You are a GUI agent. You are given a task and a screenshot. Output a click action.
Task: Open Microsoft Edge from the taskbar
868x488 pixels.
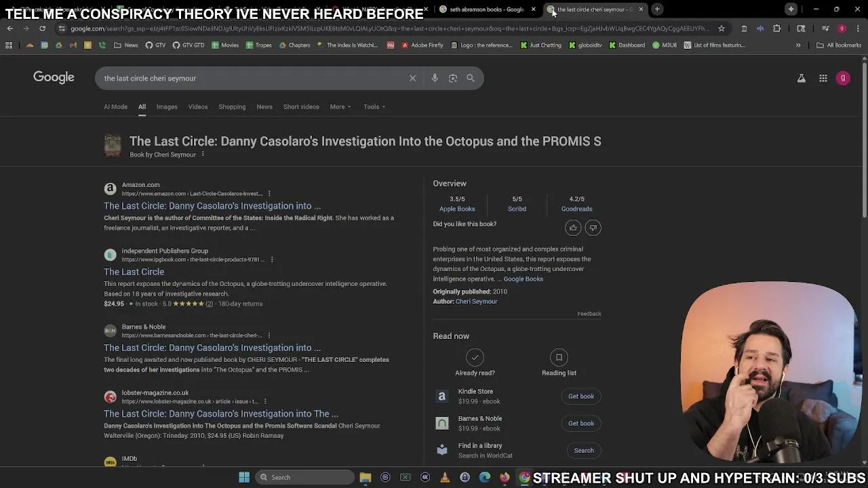click(x=485, y=477)
